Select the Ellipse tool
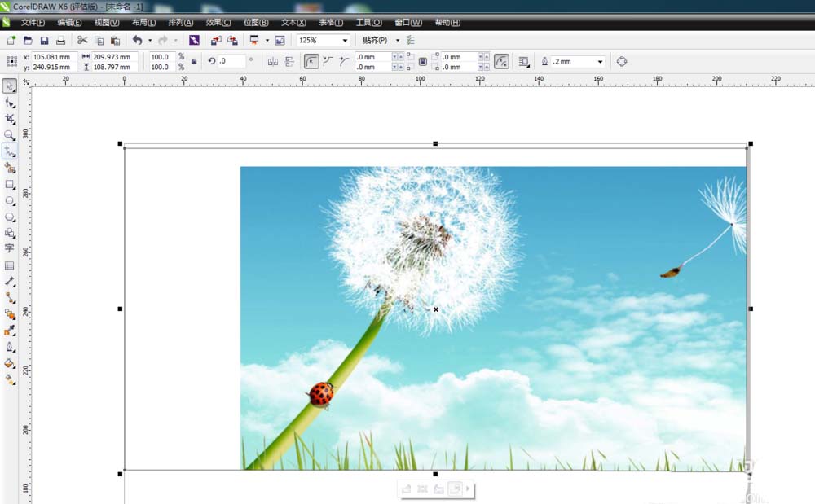The height and width of the screenshot is (504, 815). 10,200
